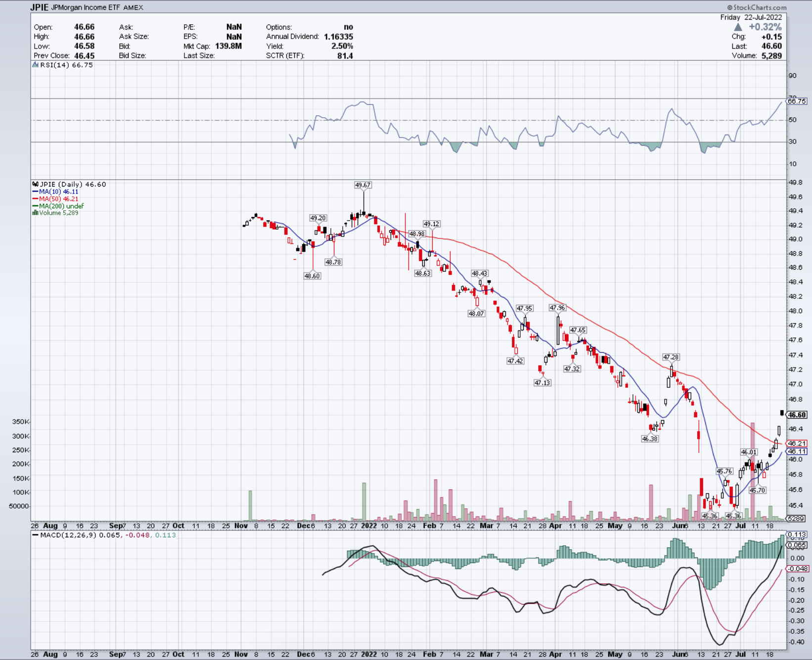Viewport: 812px width, 660px height.
Task: Click the 46.01 price annotation
Action: [749, 452]
